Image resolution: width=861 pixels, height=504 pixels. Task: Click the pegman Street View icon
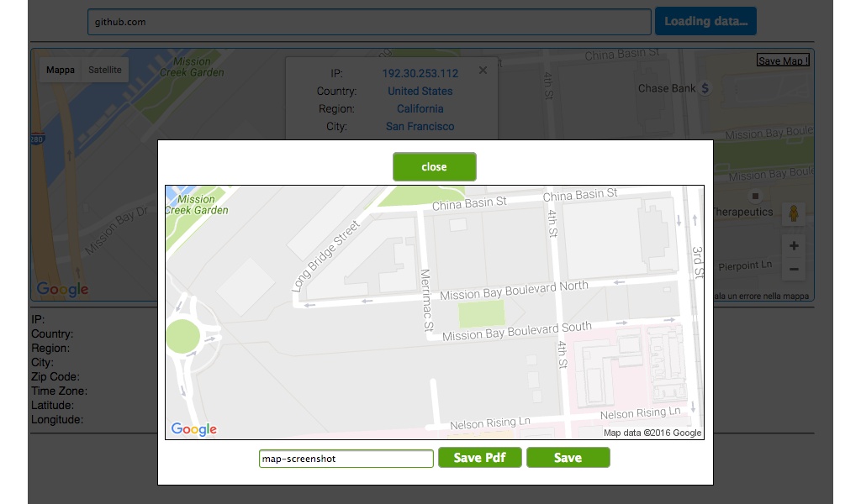[x=794, y=214]
